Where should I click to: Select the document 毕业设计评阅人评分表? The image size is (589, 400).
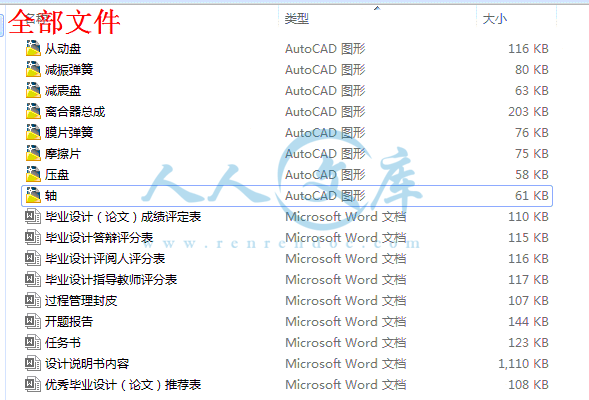[105, 259]
